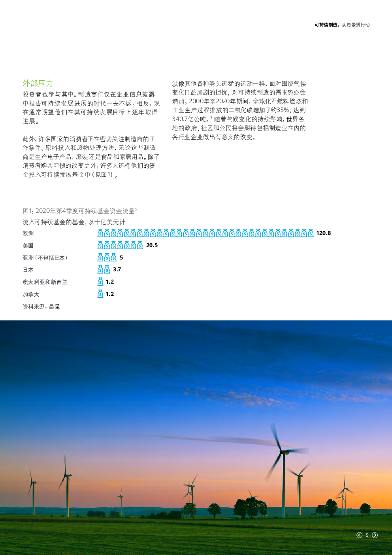Screen dimensions: 392x555
Task: Click the wind turbine sunset photo
Action: point(196,438)
